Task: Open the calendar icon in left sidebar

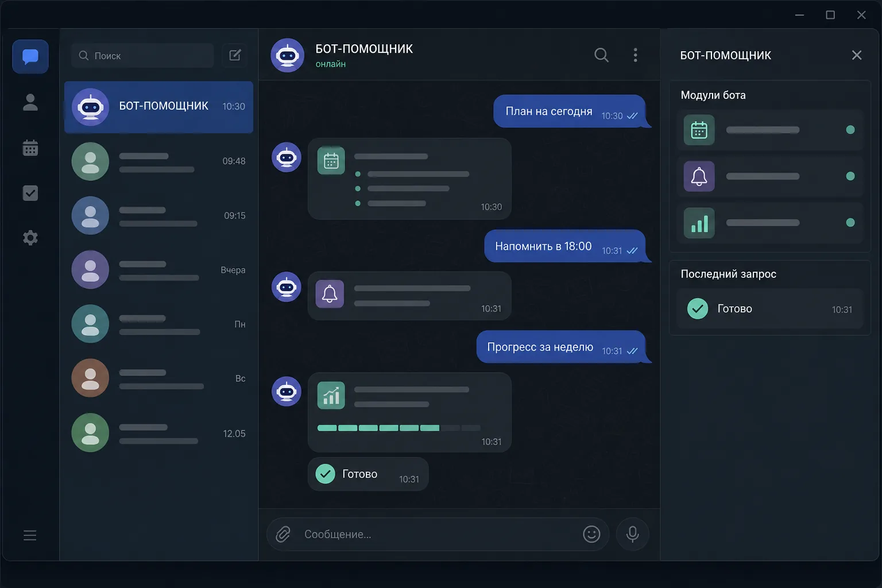Action: point(30,148)
